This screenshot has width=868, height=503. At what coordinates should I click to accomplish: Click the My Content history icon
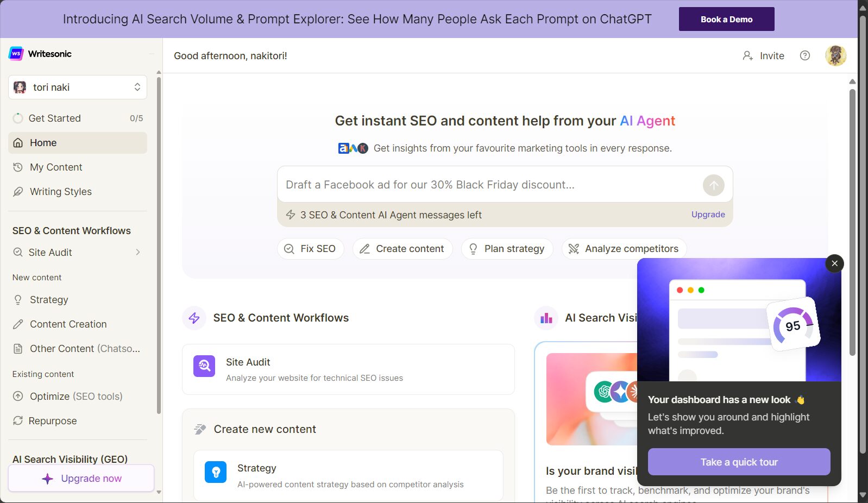click(18, 167)
